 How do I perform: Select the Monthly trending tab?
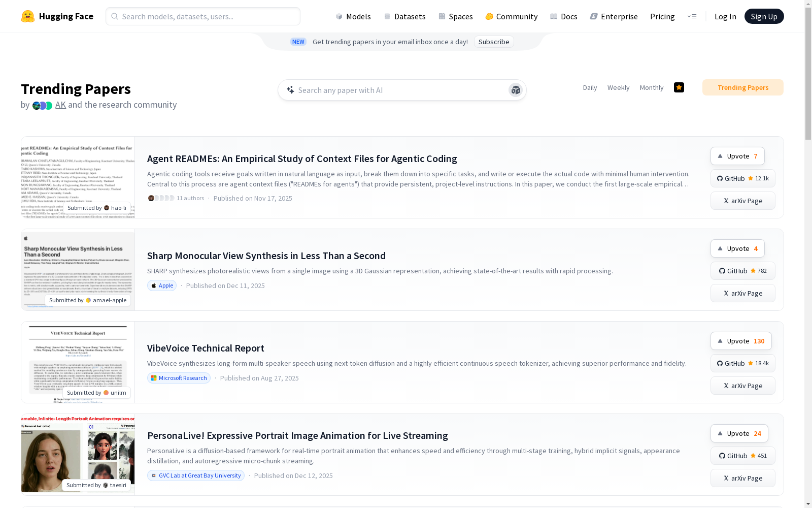[652, 87]
